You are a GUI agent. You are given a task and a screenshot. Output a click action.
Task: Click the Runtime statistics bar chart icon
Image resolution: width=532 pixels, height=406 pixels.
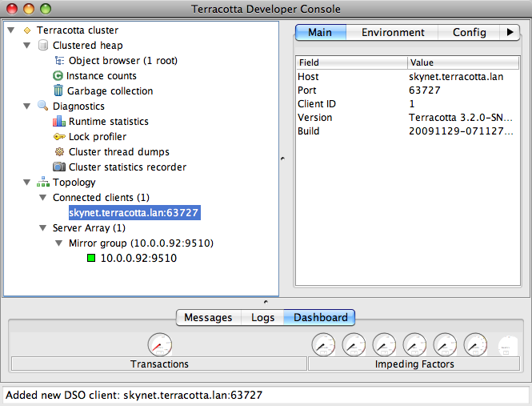[x=59, y=121]
